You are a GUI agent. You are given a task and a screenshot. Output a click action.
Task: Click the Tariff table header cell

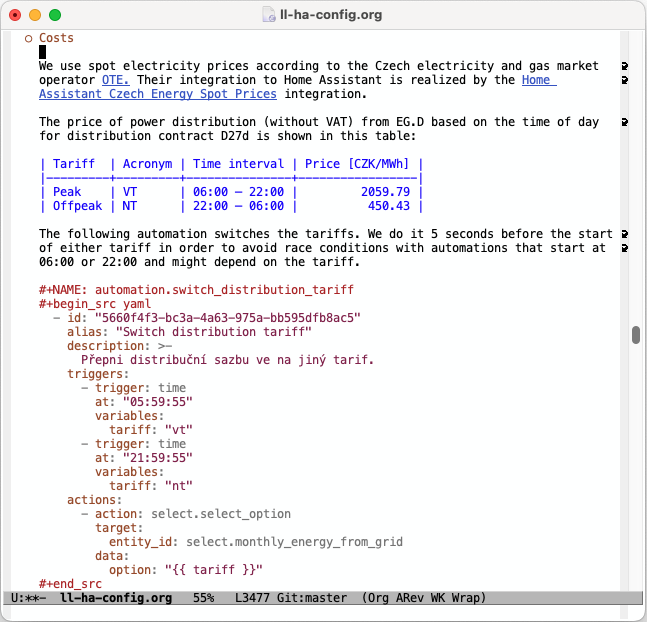[74, 164]
